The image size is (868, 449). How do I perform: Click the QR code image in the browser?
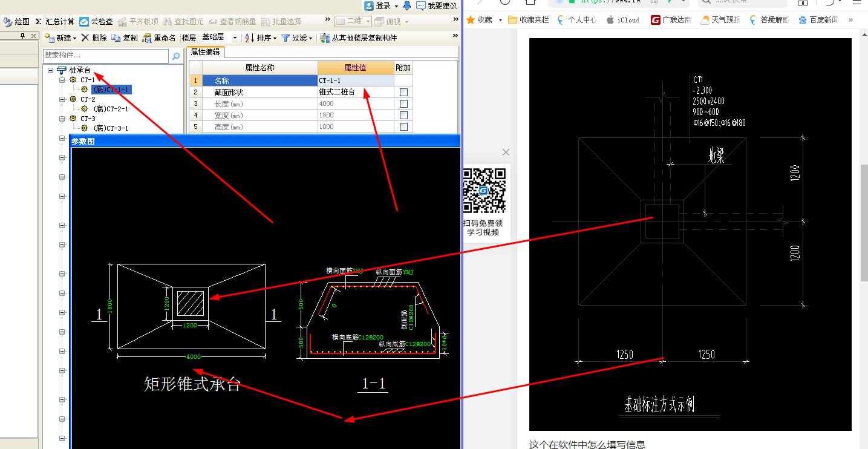pos(484,191)
